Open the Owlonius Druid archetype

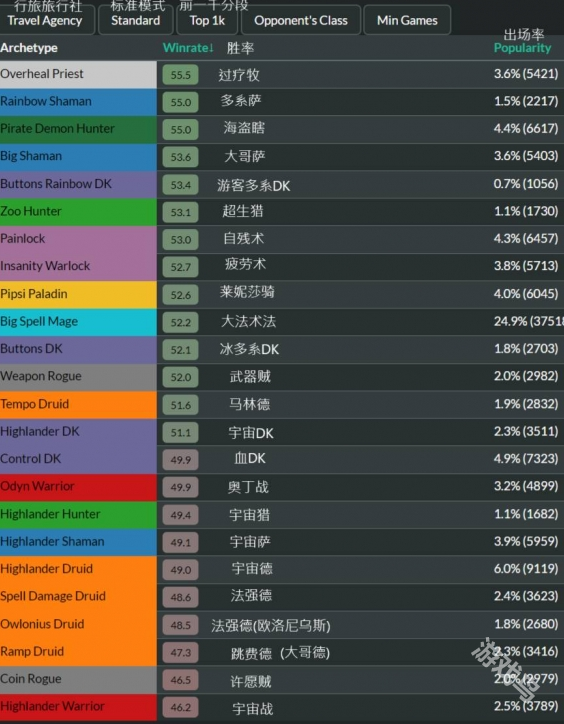pos(78,624)
